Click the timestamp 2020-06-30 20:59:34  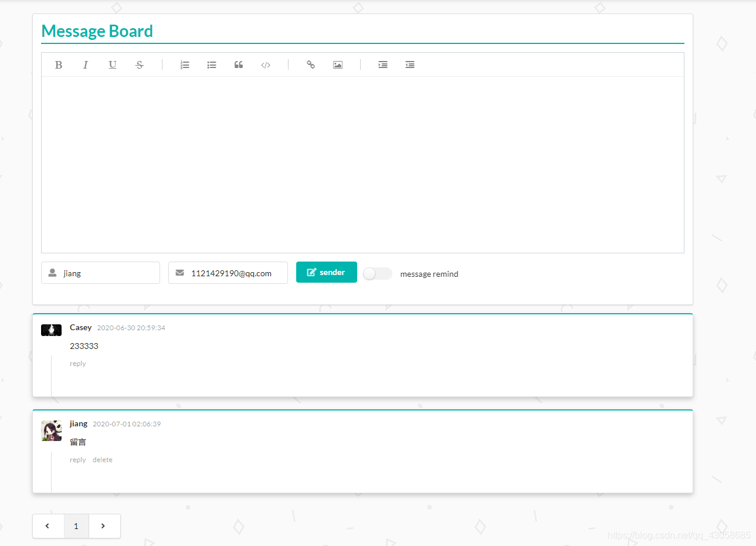click(x=131, y=328)
